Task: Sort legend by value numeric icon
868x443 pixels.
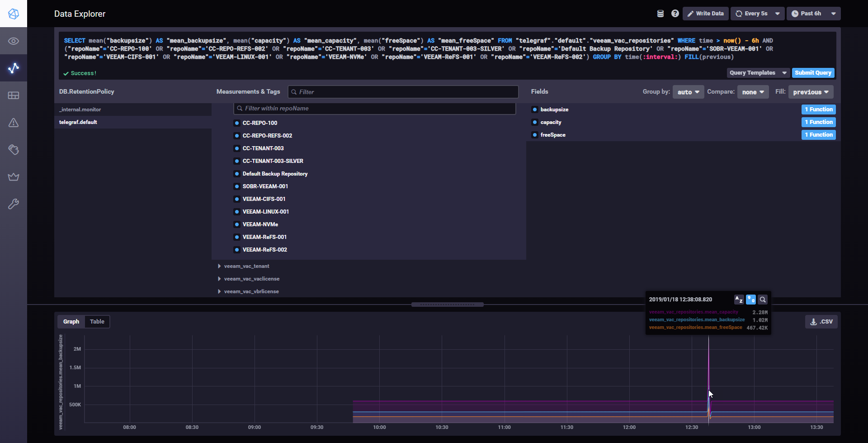Action: [751, 300]
